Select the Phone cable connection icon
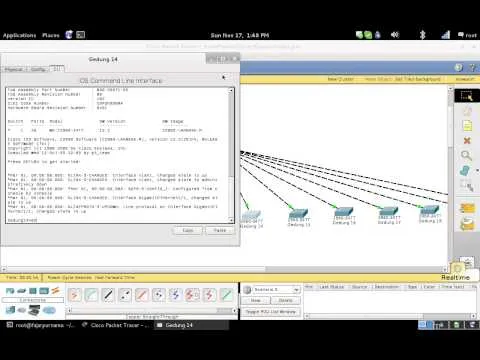This screenshot has height=360, width=480. pyautogui.click(x=159, y=295)
